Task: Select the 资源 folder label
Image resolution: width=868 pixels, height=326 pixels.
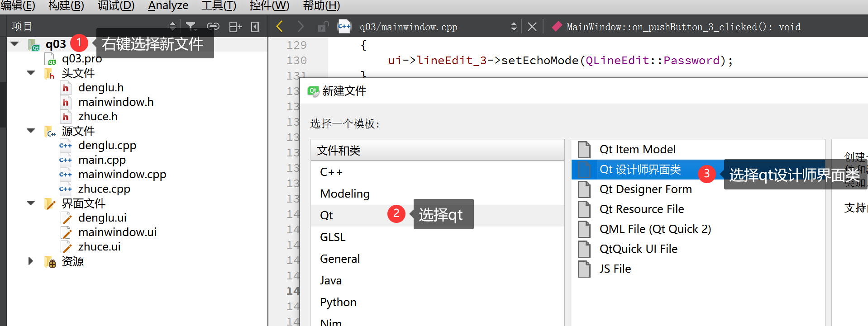Action: pos(73,261)
